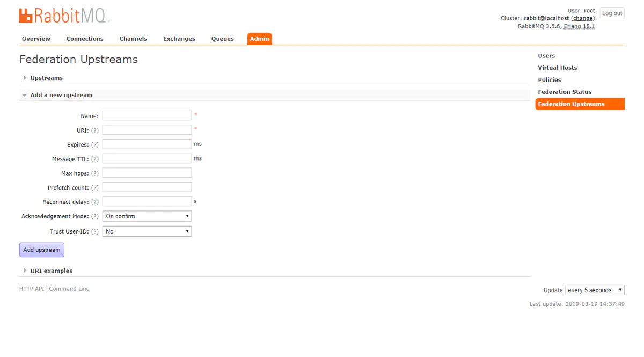Click Acknowledgement Mode help question mark
This screenshot has height=357, width=644.
[95, 216]
